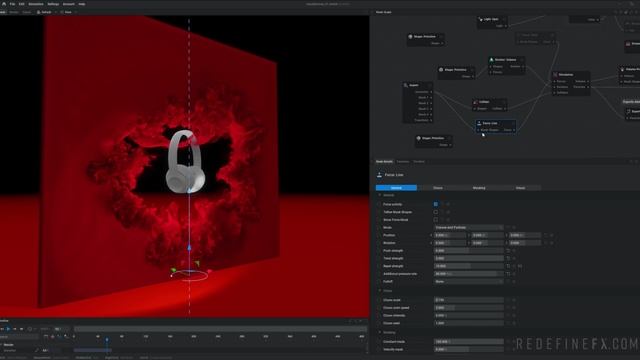Image resolution: width=640 pixels, height=360 pixels.
Task: Click the Twist strength slider
Action: point(469,258)
